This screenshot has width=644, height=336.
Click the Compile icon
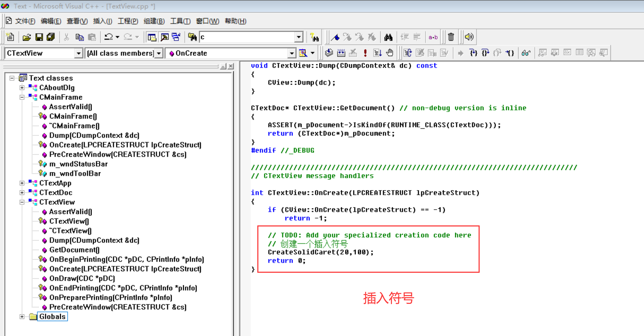pyautogui.click(x=329, y=53)
